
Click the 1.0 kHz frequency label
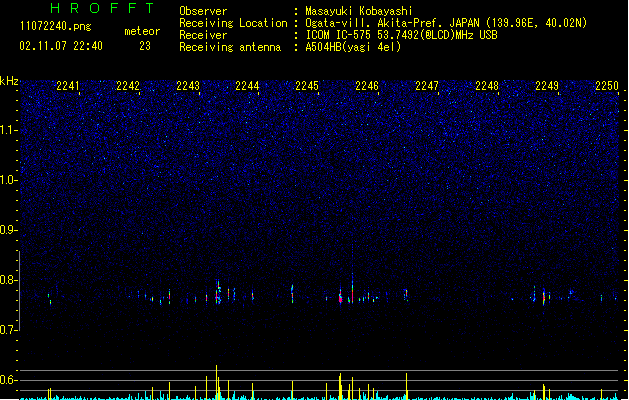[x=9, y=180]
